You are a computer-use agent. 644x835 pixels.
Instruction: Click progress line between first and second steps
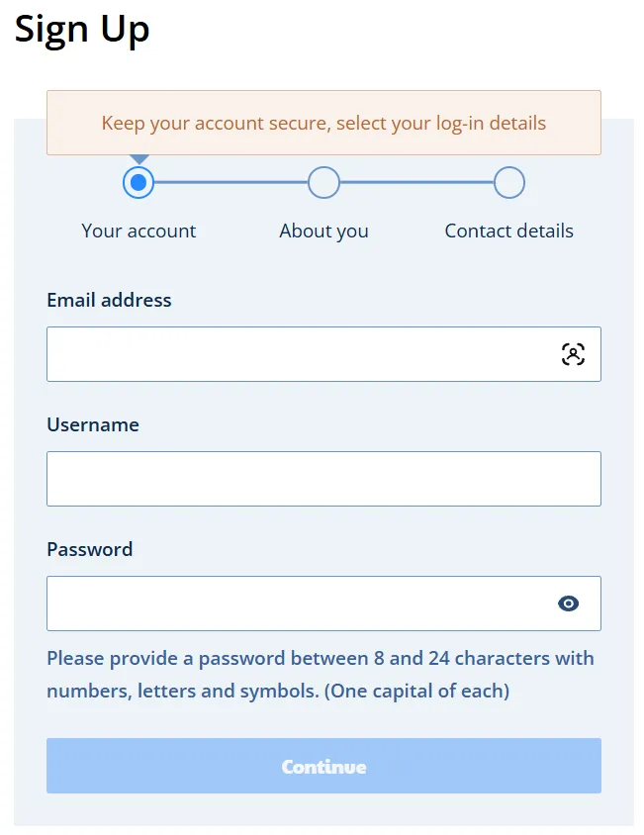click(230, 183)
